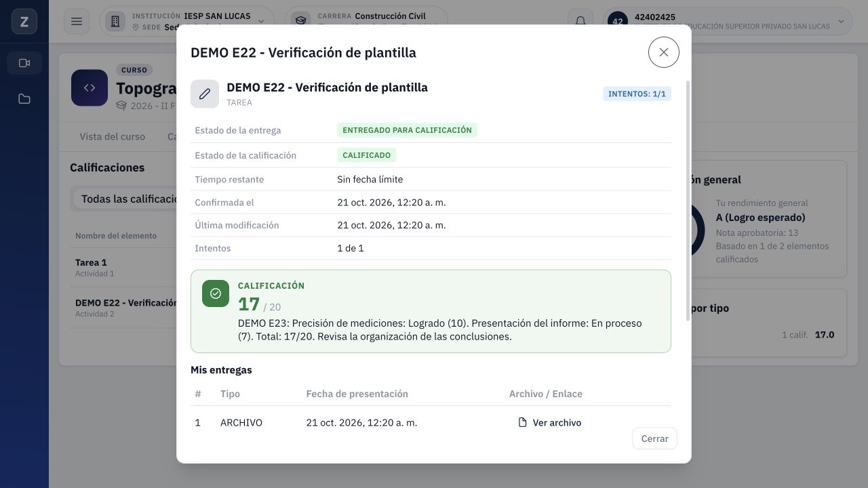Expand the user 42402425 account menu

[x=728, y=22]
